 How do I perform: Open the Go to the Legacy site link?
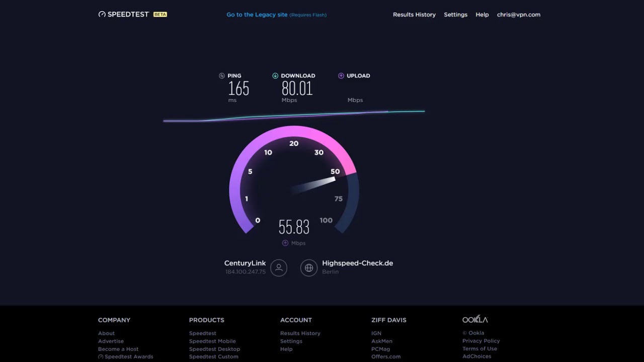click(x=277, y=15)
